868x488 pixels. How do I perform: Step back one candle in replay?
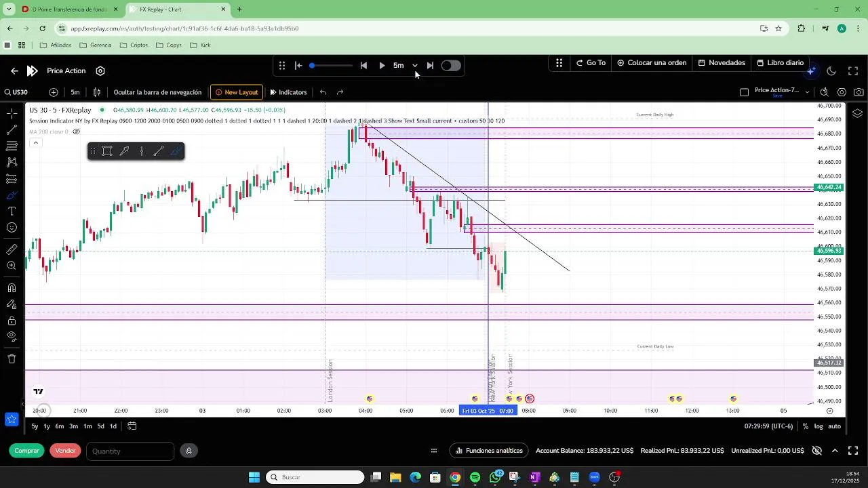point(363,66)
